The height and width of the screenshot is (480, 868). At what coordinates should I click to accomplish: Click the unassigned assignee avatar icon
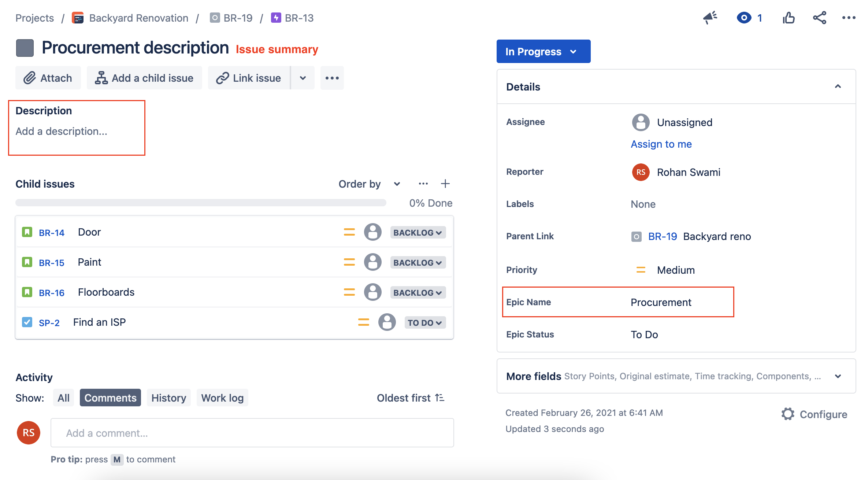point(640,122)
